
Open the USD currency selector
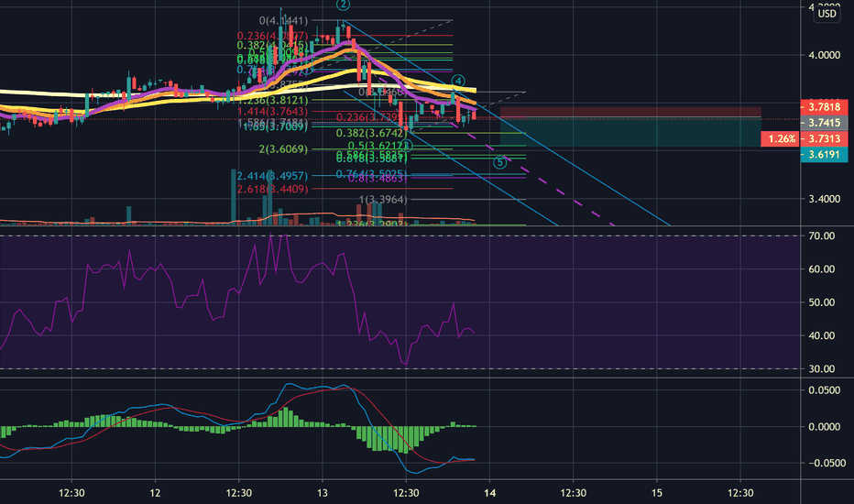[827, 14]
